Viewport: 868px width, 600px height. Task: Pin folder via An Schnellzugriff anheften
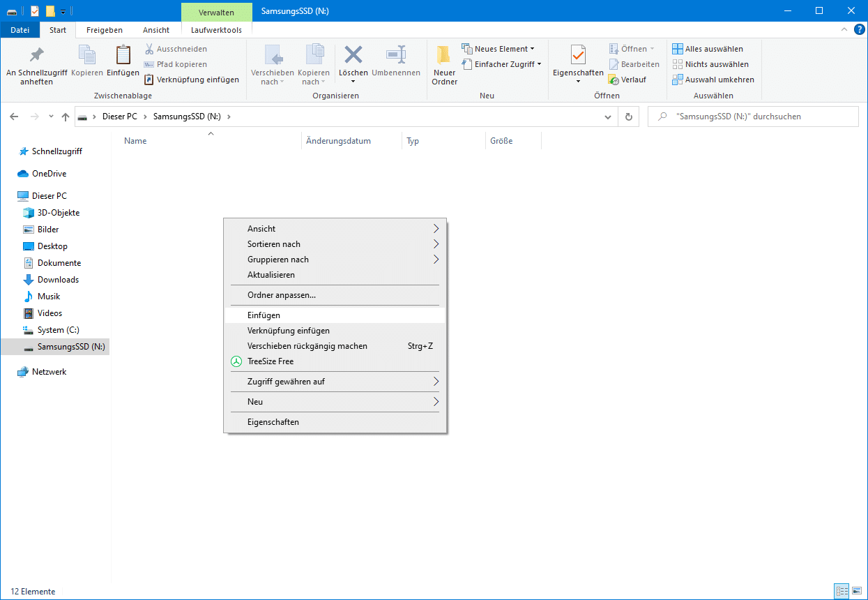36,66
